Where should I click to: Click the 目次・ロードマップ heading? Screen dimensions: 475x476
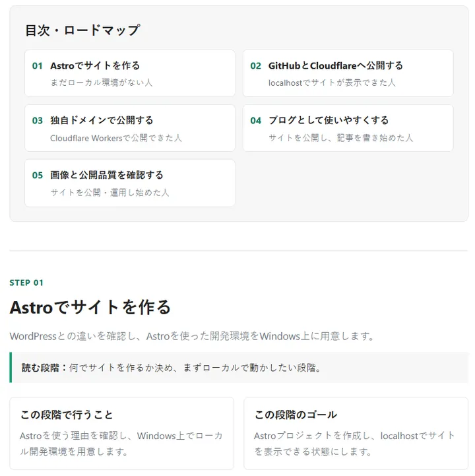pyautogui.click(x=82, y=30)
